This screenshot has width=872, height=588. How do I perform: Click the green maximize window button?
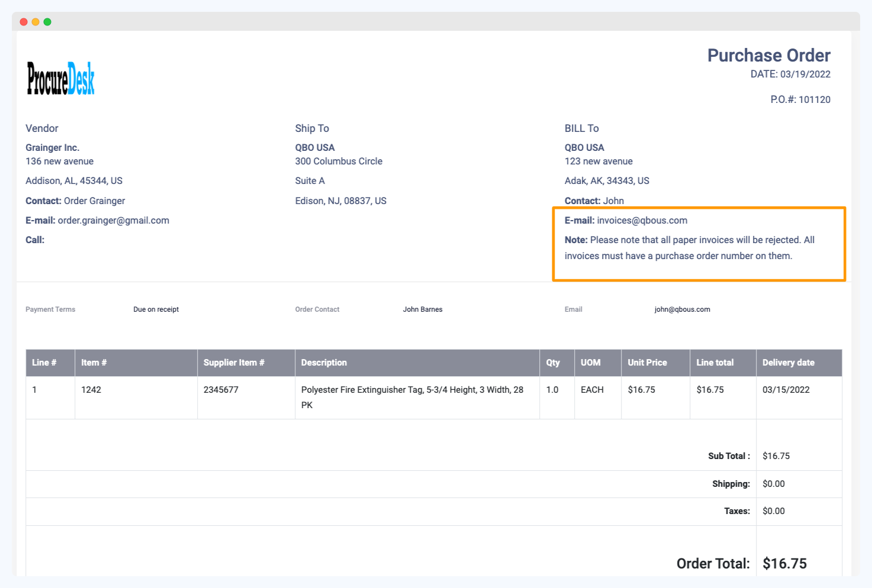coord(47,21)
